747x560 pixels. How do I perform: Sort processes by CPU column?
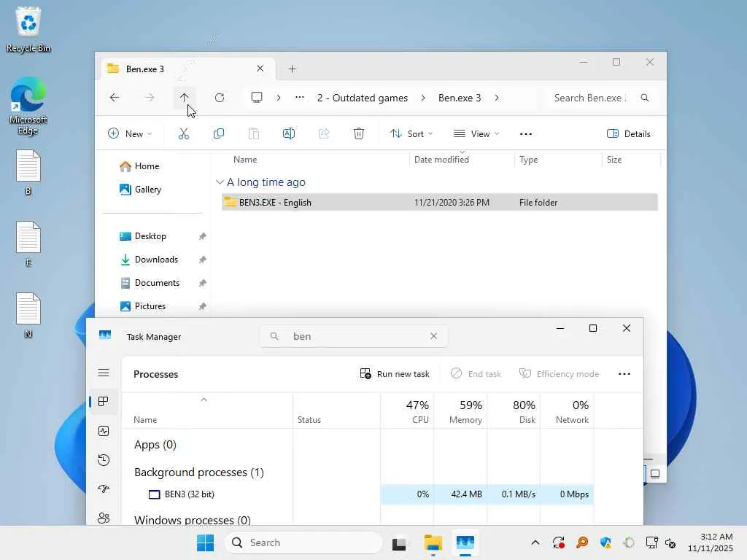[407, 411]
